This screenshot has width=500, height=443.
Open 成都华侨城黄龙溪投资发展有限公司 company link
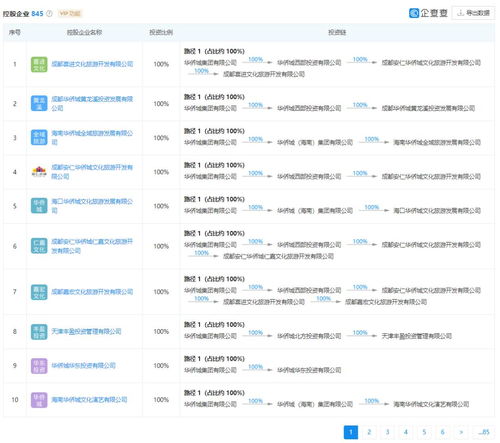tap(92, 104)
